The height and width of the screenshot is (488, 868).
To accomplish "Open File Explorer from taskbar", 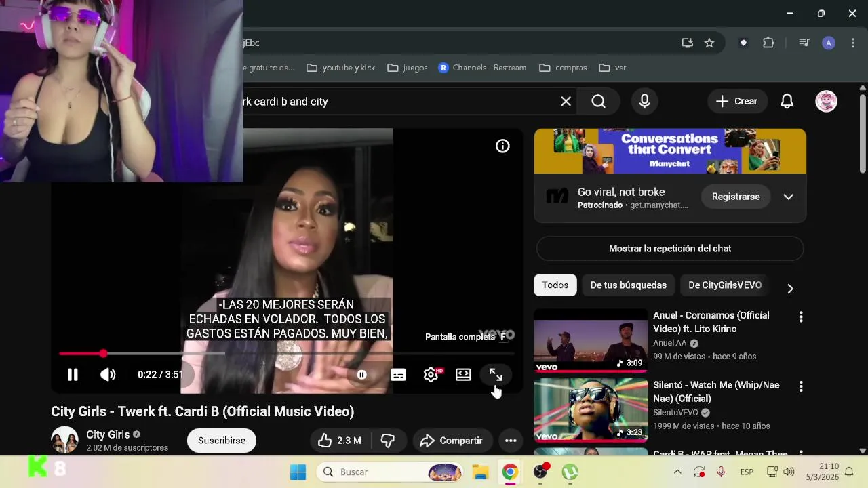I will [x=480, y=472].
